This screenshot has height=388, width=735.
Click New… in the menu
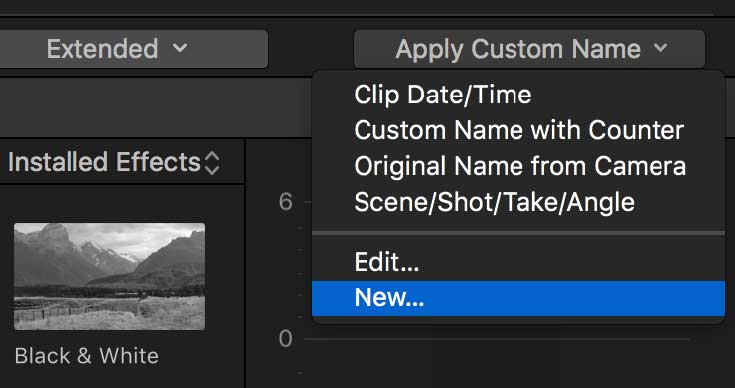(x=518, y=298)
